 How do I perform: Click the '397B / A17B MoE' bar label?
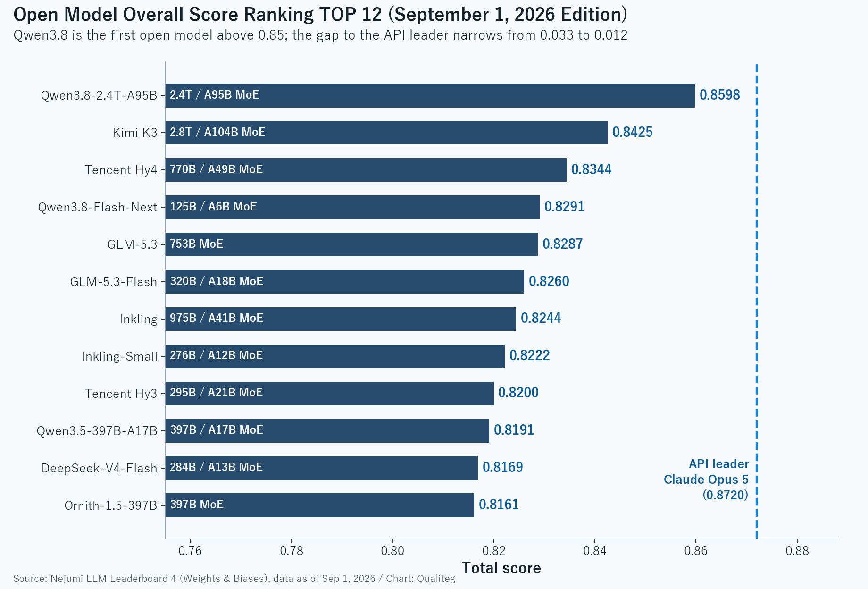tap(217, 430)
